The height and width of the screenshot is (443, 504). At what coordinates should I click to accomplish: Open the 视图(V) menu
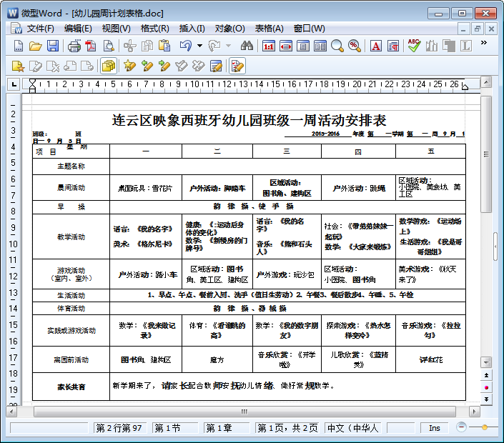(117, 29)
